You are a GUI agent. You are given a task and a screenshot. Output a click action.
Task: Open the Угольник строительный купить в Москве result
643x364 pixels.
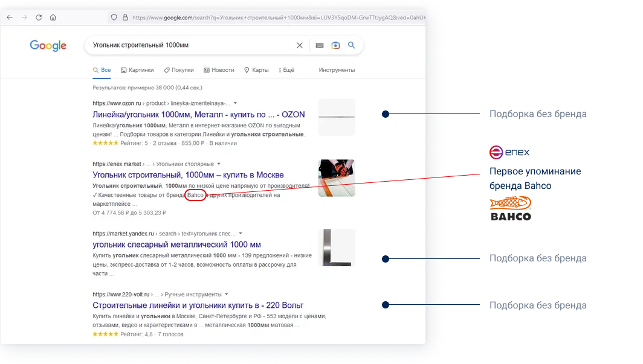pyautogui.click(x=188, y=175)
